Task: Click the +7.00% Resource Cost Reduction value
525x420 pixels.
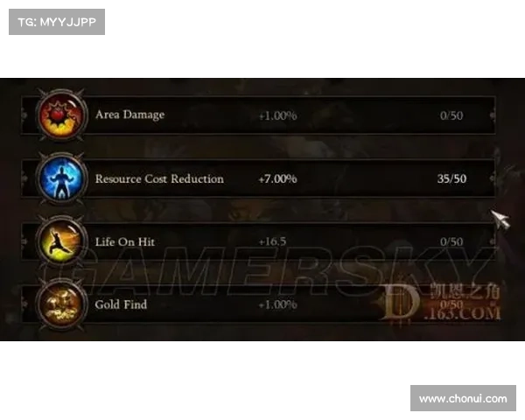Action: [278, 178]
